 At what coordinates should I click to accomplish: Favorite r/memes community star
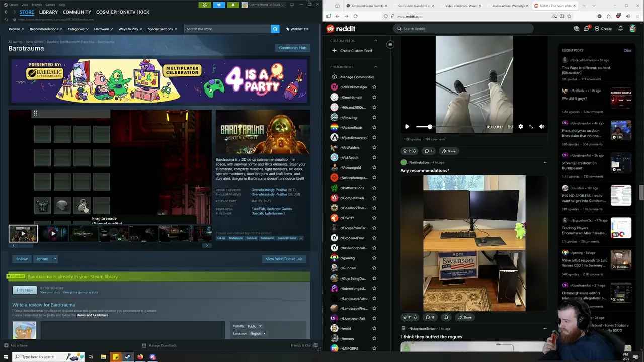tap(374, 338)
